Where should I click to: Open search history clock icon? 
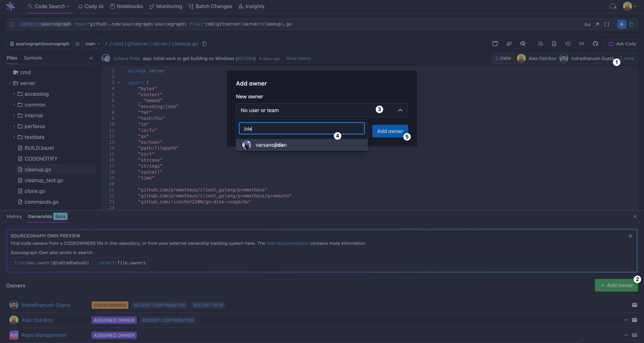(x=12, y=24)
